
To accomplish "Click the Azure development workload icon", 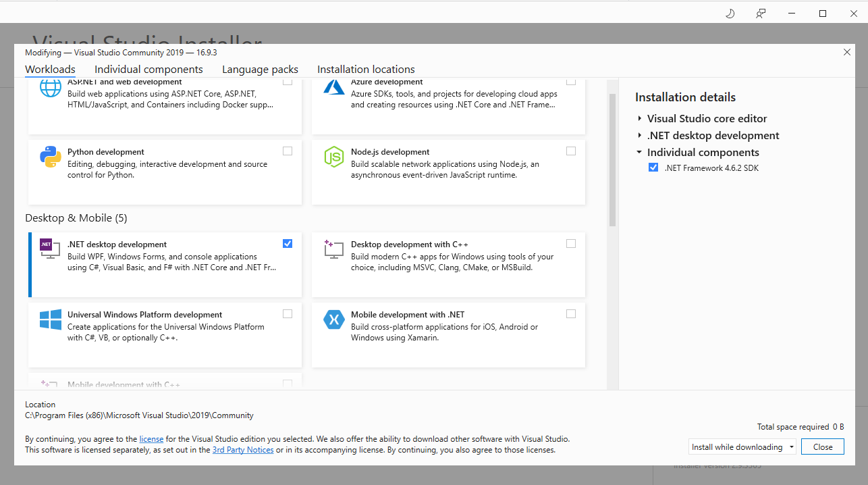I will tap(334, 87).
